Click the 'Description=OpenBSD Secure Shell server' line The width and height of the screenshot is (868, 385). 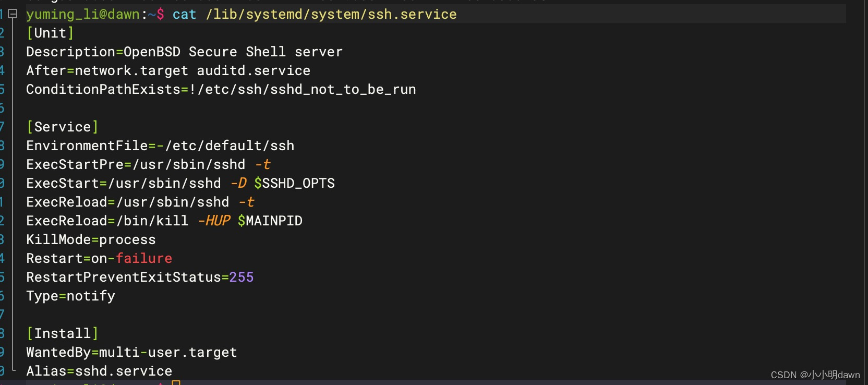[x=184, y=52]
